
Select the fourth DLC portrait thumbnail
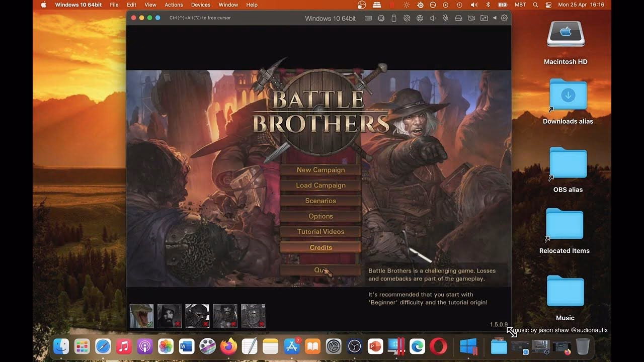(x=225, y=316)
